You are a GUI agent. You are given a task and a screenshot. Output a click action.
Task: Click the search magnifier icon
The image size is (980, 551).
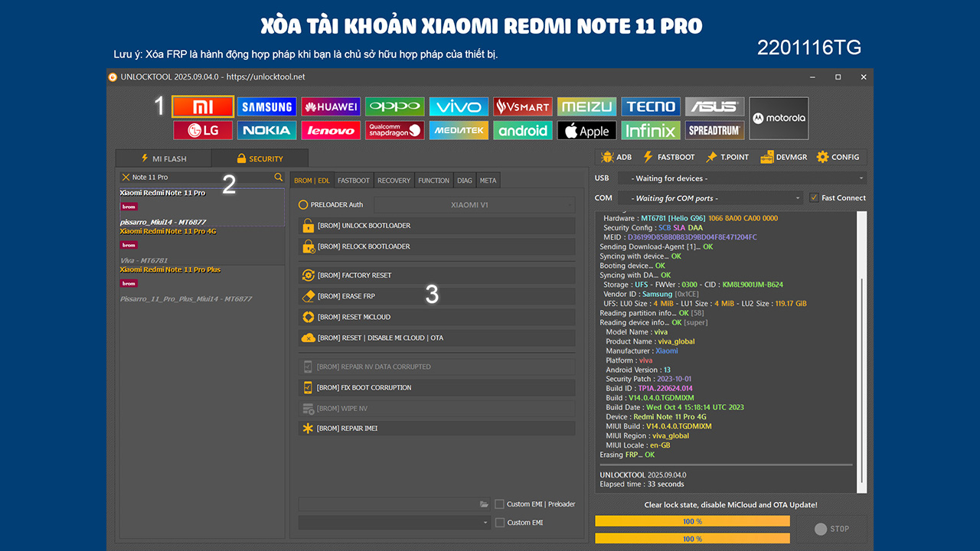[x=279, y=177]
